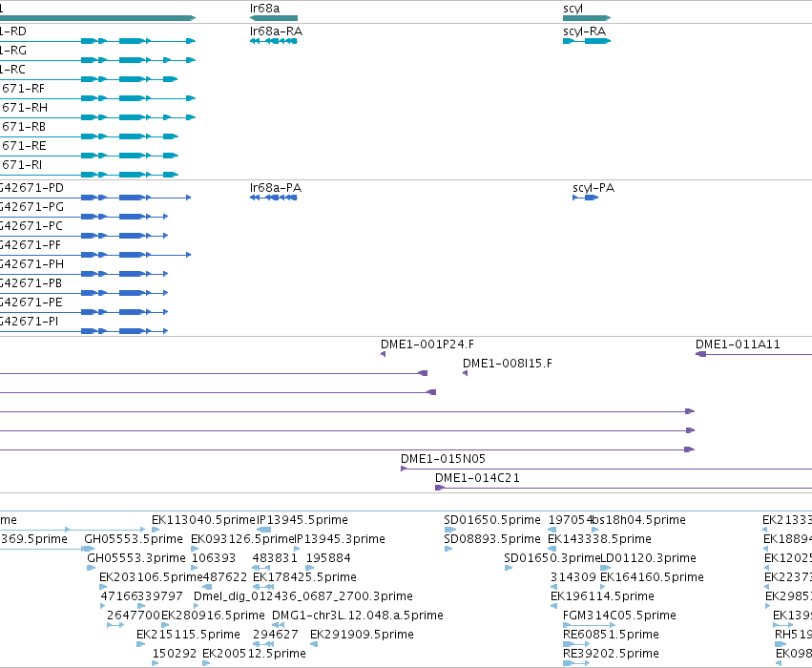Click the 671-RE transcript label

[24, 146]
